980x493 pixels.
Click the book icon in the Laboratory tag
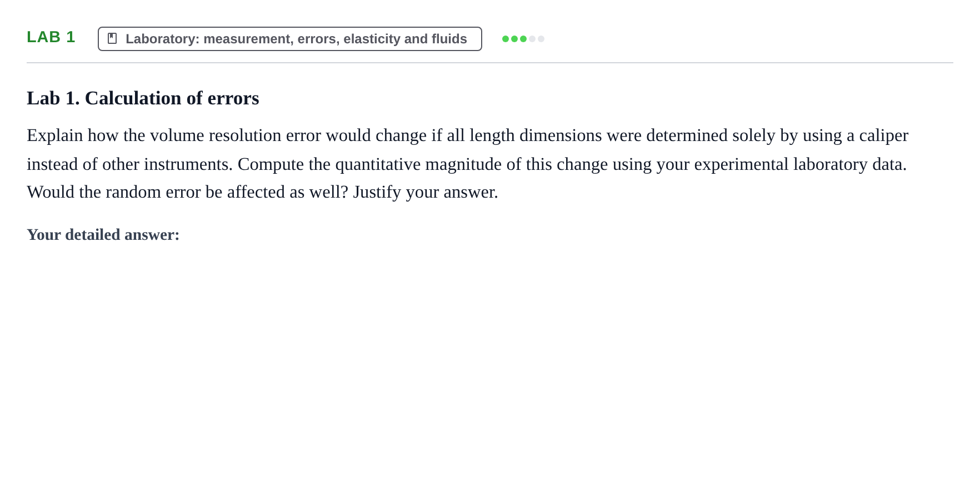pos(112,38)
